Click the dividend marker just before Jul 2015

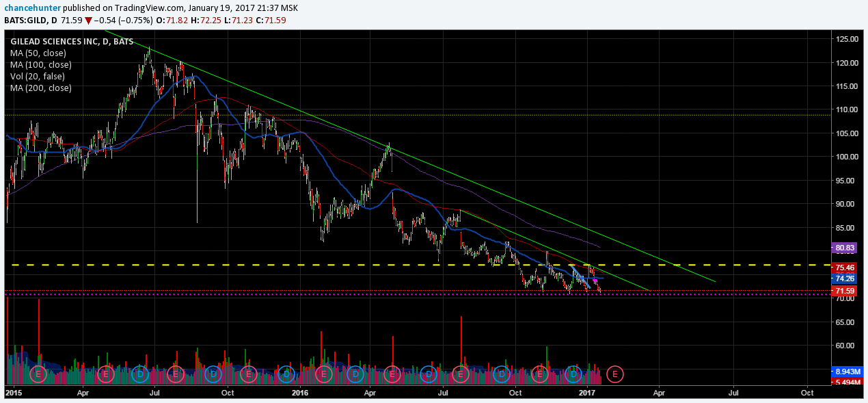coord(140,374)
